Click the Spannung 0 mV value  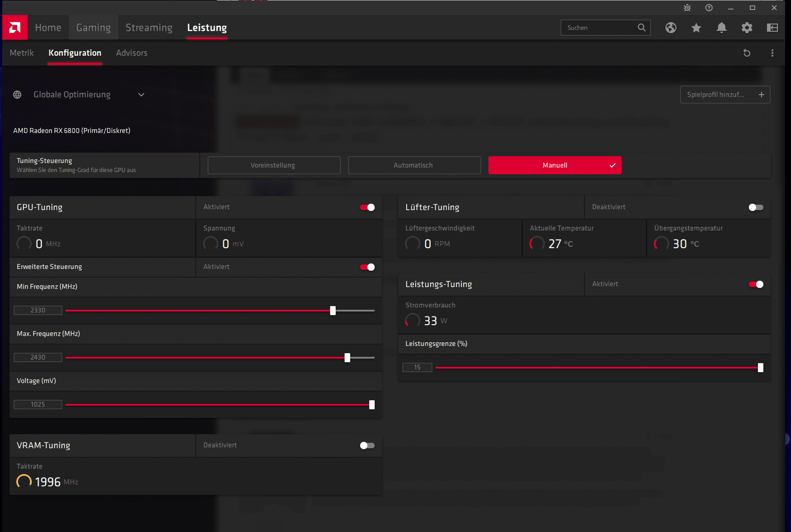(233, 244)
